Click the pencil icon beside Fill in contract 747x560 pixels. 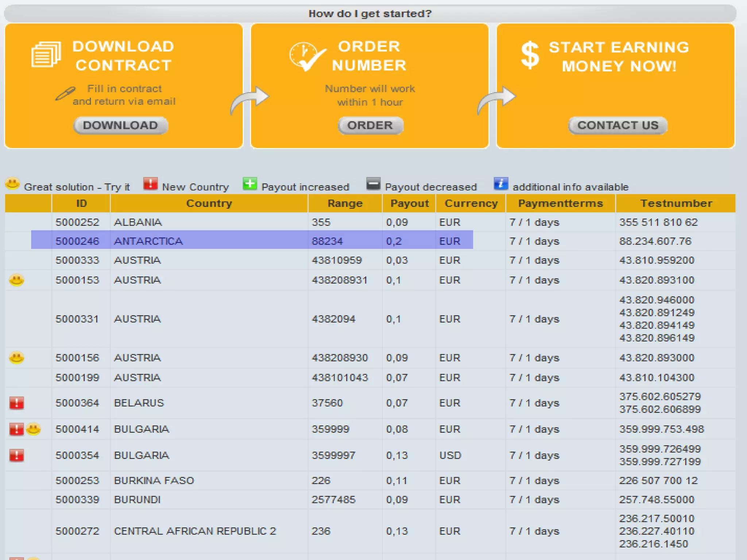[65, 94]
